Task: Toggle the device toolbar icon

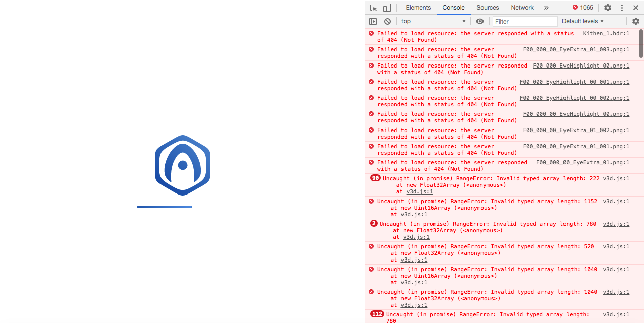Action: tap(387, 8)
